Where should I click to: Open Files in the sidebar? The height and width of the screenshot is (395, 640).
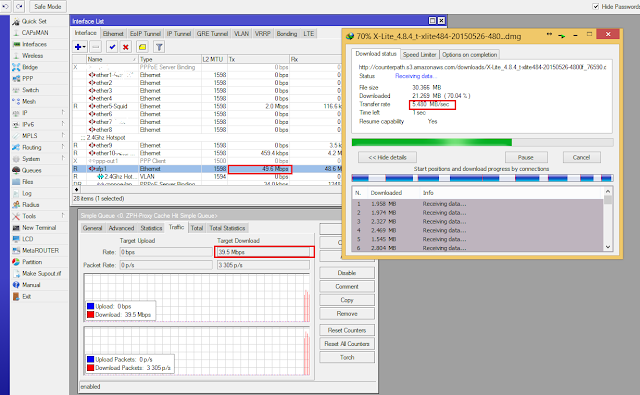point(28,182)
